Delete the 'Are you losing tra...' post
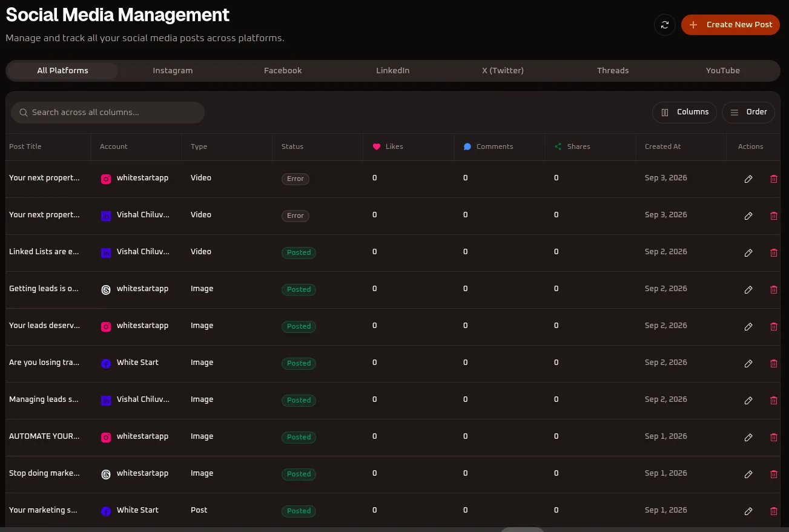The height and width of the screenshot is (532, 789). tap(773, 364)
